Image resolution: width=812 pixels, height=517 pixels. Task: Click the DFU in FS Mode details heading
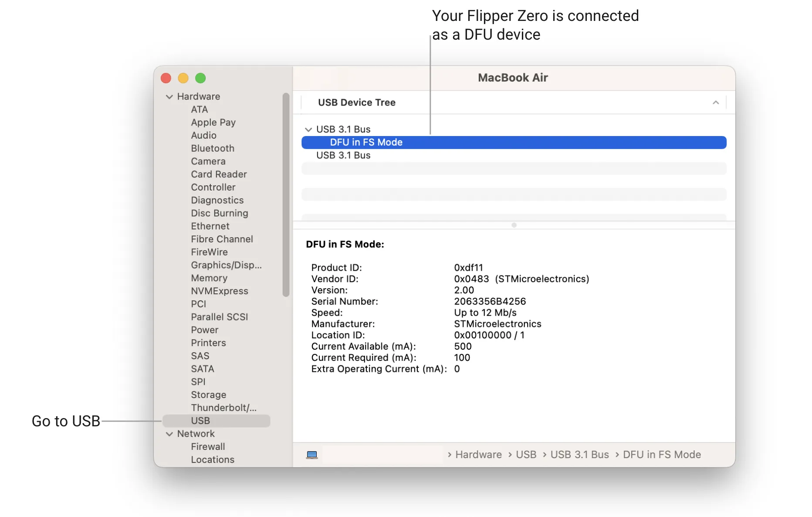(x=345, y=245)
